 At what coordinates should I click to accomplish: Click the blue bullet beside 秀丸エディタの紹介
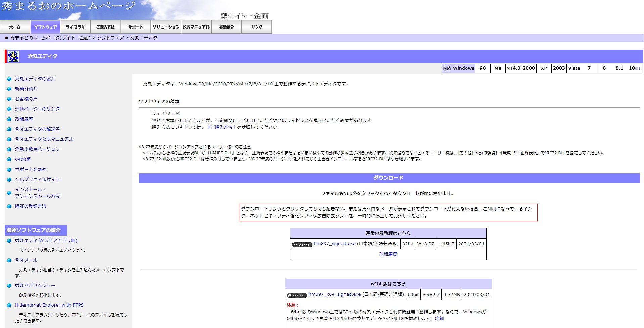(x=9, y=79)
